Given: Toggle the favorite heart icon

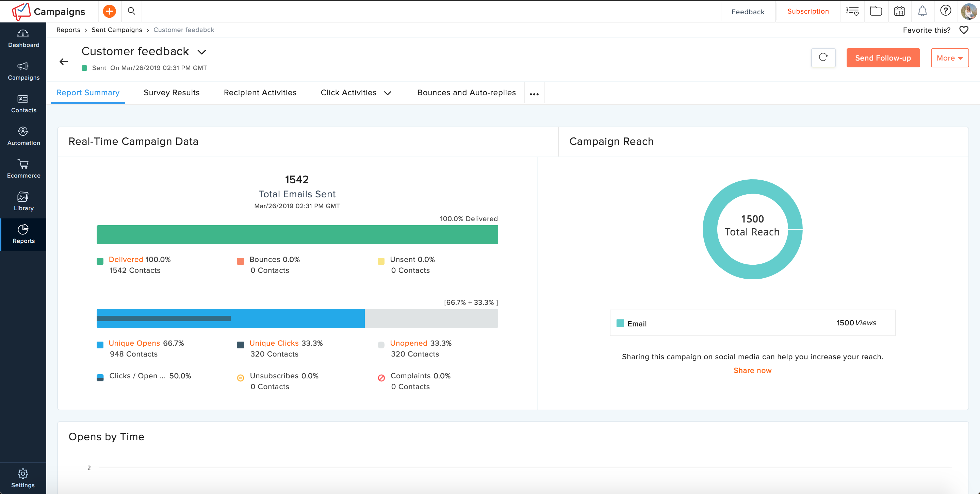Looking at the screenshot, I should tap(964, 30).
